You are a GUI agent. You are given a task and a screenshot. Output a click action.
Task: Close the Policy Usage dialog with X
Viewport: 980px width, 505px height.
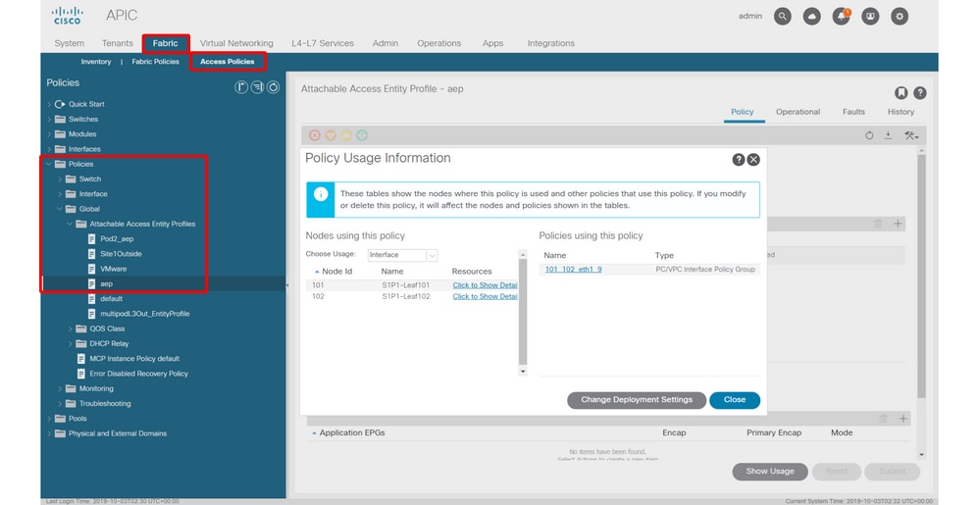(753, 160)
